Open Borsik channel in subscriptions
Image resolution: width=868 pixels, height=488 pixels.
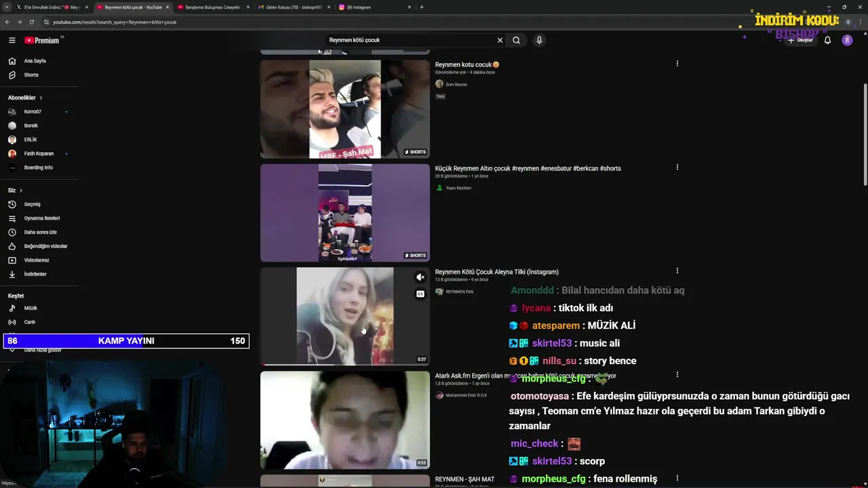tap(31, 125)
